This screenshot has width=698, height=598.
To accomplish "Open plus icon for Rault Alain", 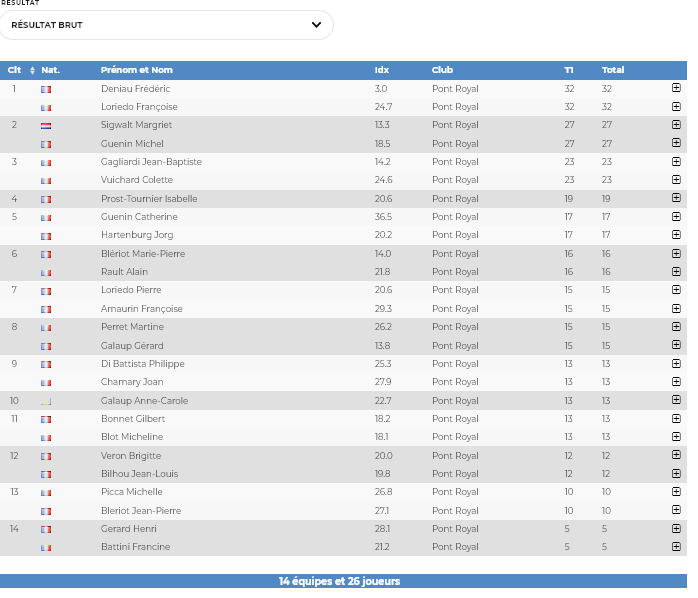I will click(x=676, y=272).
